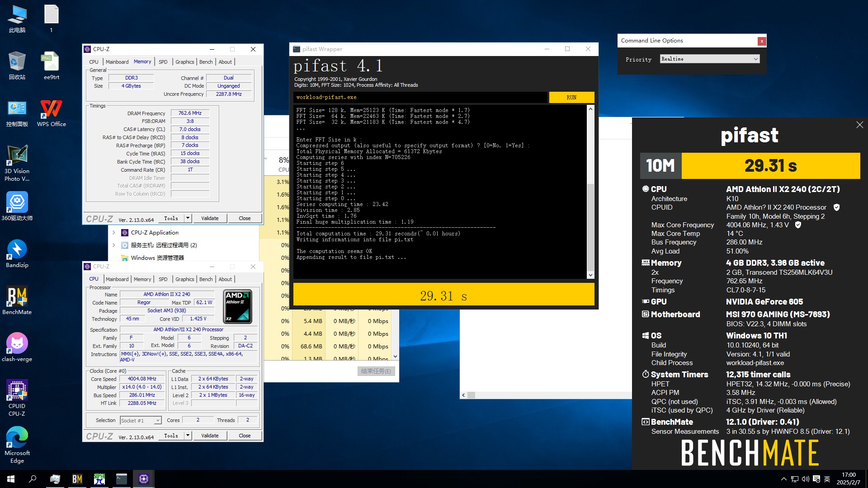Launch WPS Office from desktop

[x=51, y=113]
